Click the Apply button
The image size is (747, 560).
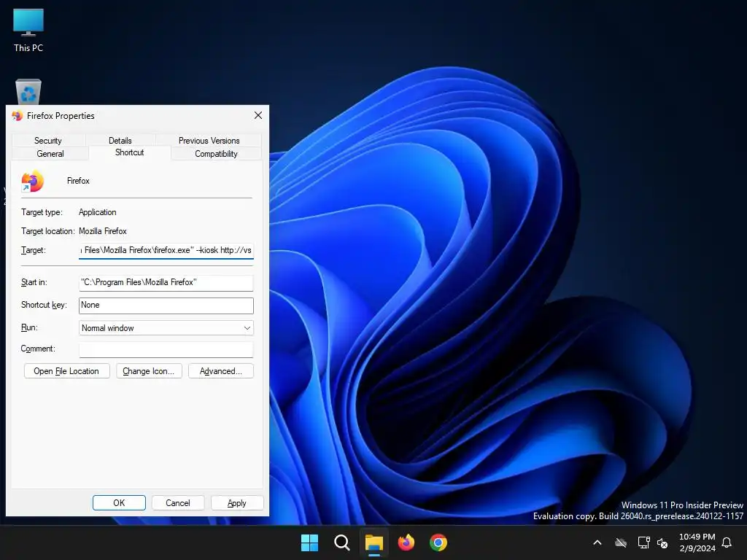click(237, 503)
